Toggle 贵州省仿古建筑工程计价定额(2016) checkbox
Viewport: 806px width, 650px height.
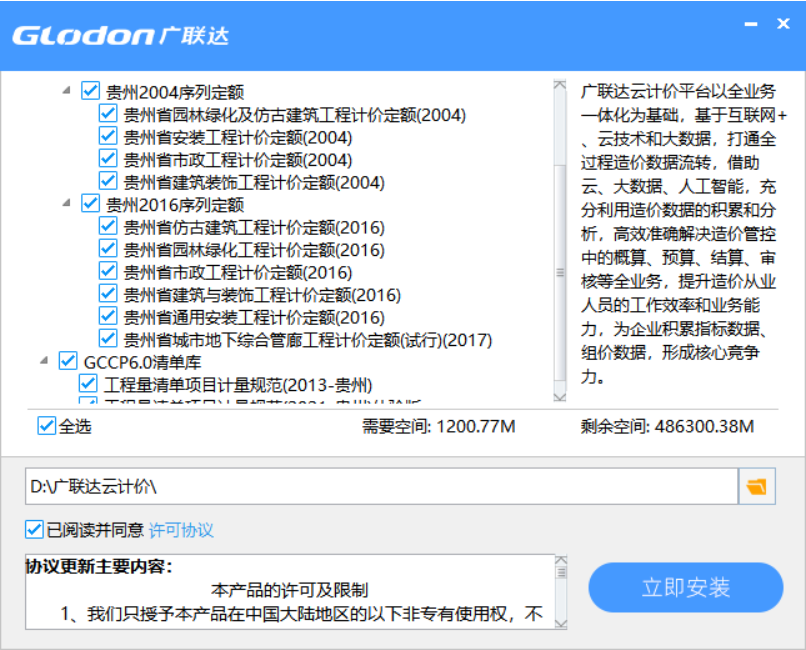point(108,226)
